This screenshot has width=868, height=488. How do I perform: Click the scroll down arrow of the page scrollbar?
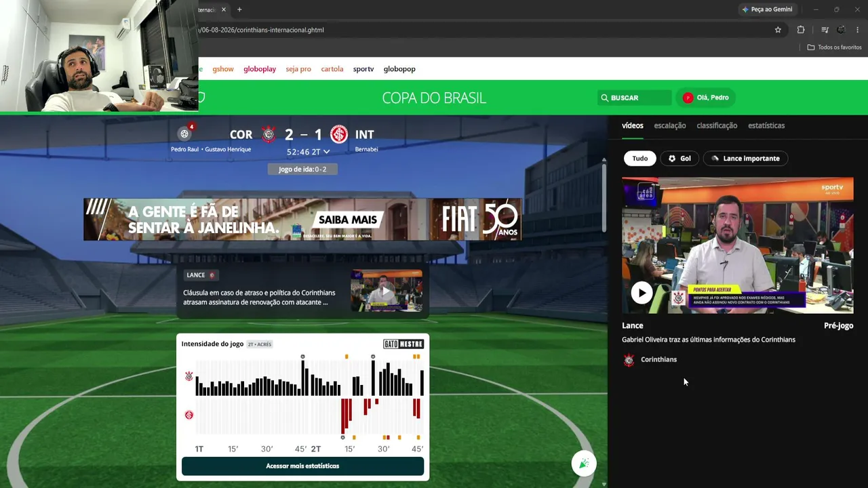tap(604, 484)
